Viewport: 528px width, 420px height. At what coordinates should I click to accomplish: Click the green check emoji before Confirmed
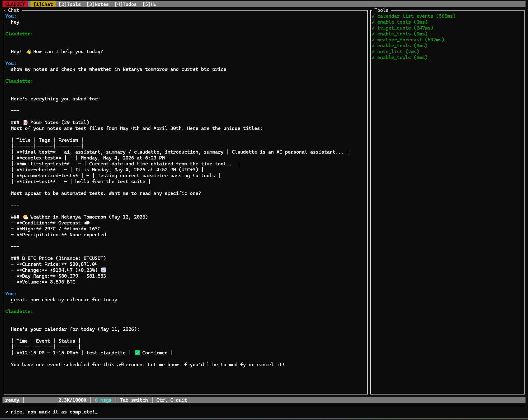click(x=137, y=353)
